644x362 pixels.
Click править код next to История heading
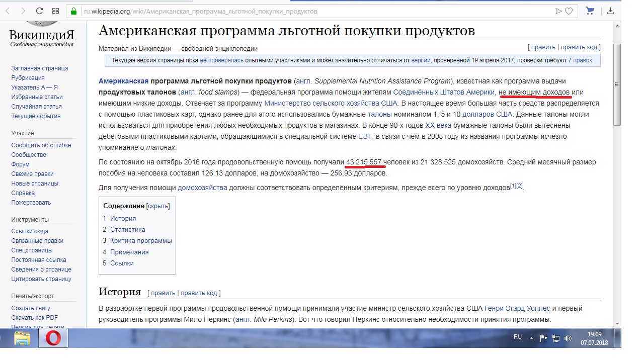tap(199, 293)
